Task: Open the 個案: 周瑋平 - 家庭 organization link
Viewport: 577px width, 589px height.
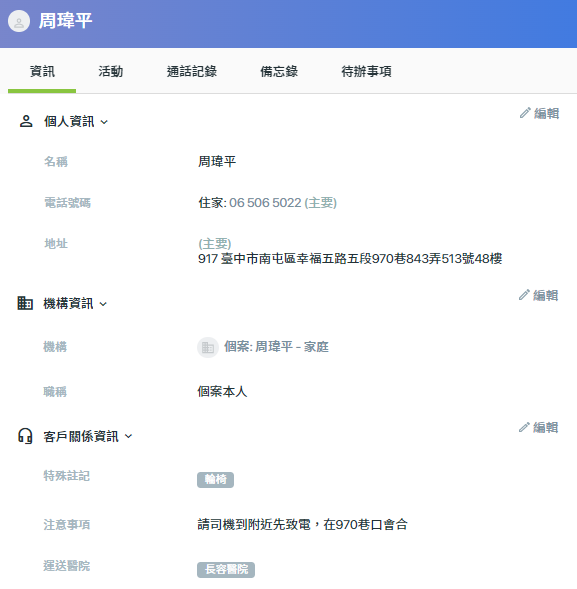Action: (276, 347)
